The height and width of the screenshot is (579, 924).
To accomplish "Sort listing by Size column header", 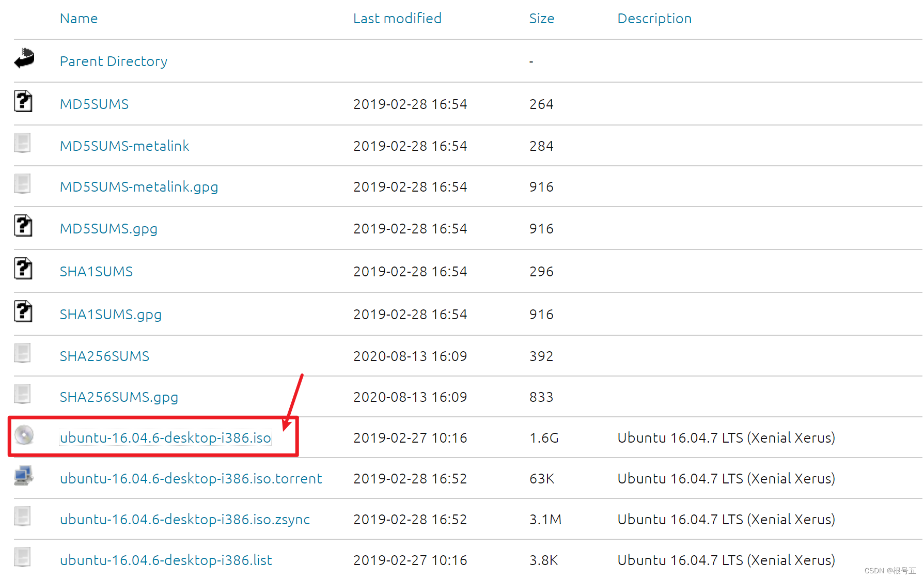I will click(x=541, y=19).
